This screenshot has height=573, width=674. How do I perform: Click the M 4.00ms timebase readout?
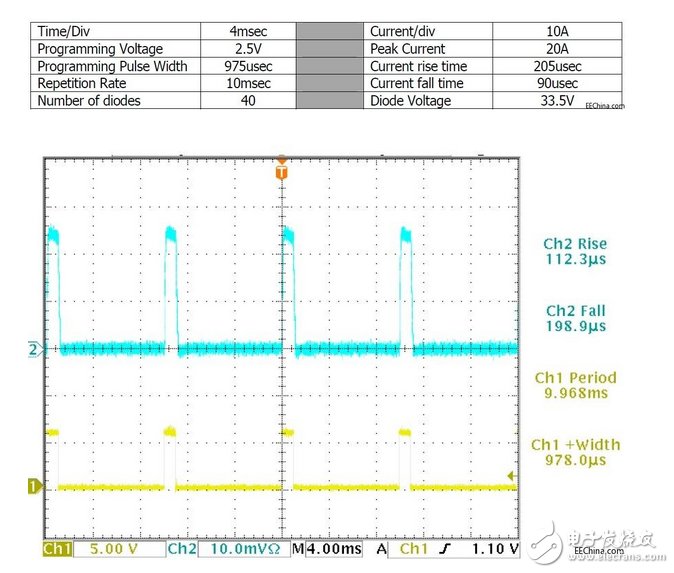[319, 549]
